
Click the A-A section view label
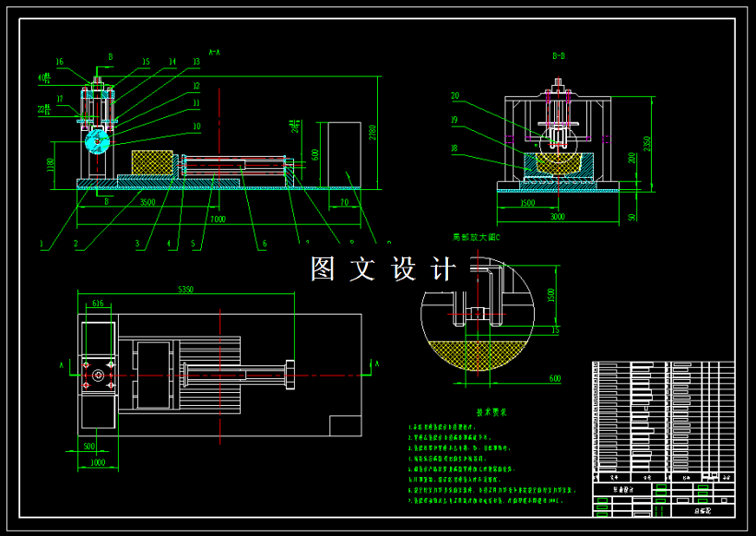pos(215,52)
